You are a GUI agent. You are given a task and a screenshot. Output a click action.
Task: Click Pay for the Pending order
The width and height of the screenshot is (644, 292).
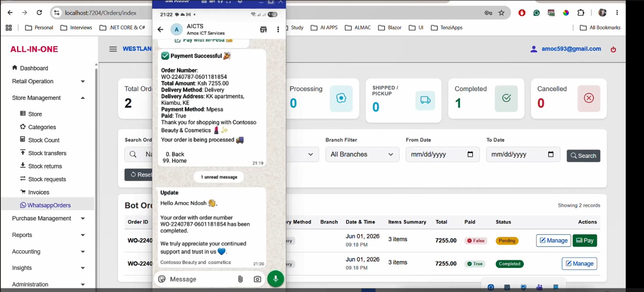(x=585, y=240)
